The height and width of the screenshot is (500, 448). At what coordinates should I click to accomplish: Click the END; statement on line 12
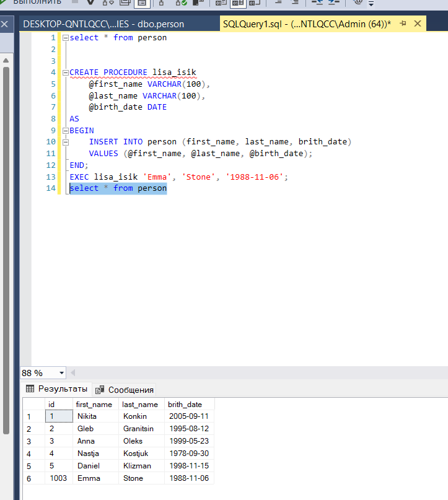79,165
